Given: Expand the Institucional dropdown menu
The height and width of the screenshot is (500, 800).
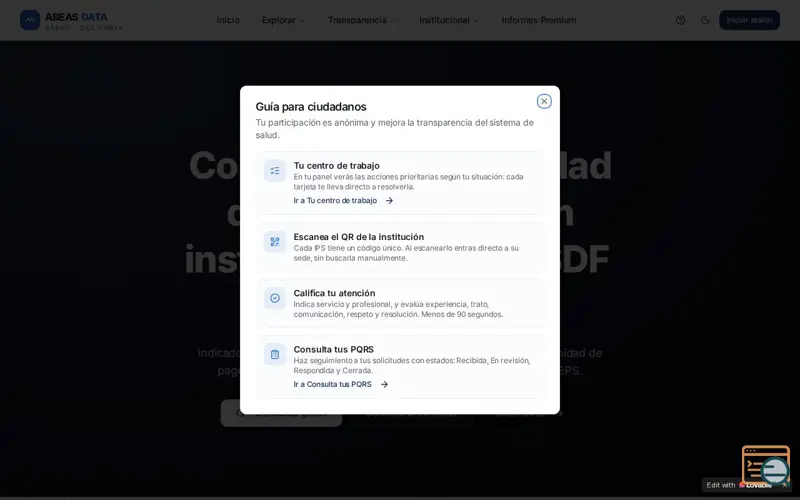Looking at the screenshot, I should pyautogui.click(x=448, y=20).
